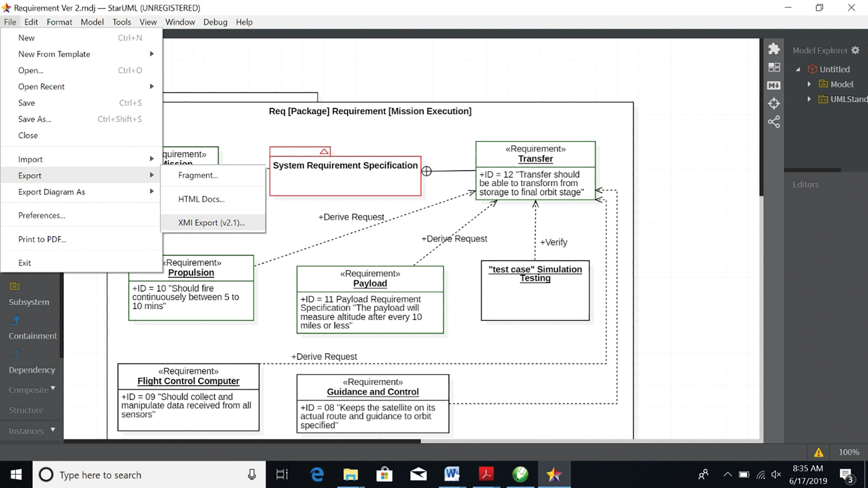Open the Markdown documentation panel icon
This screenshot has width=868, height=488.
pos(774,85)
